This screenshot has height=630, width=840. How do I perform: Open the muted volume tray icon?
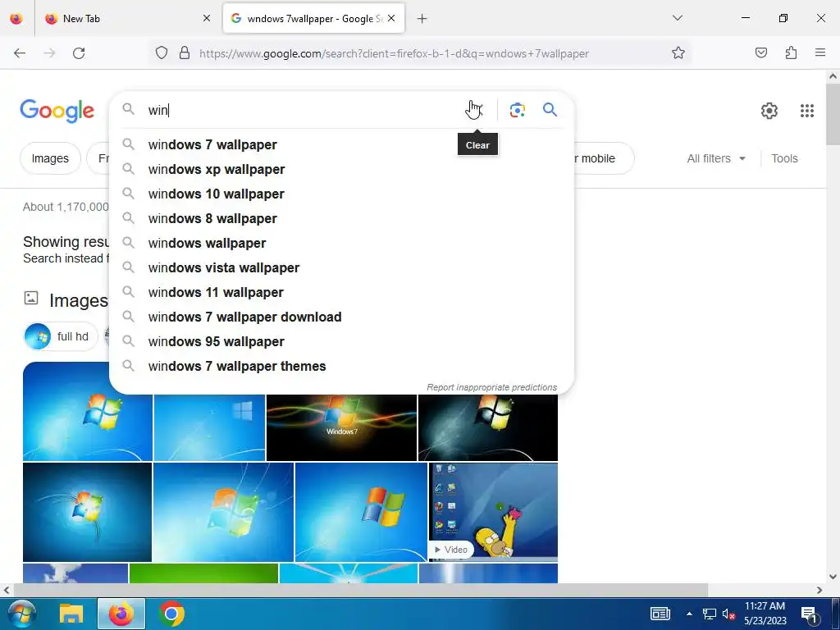click(x=728, y=614)
